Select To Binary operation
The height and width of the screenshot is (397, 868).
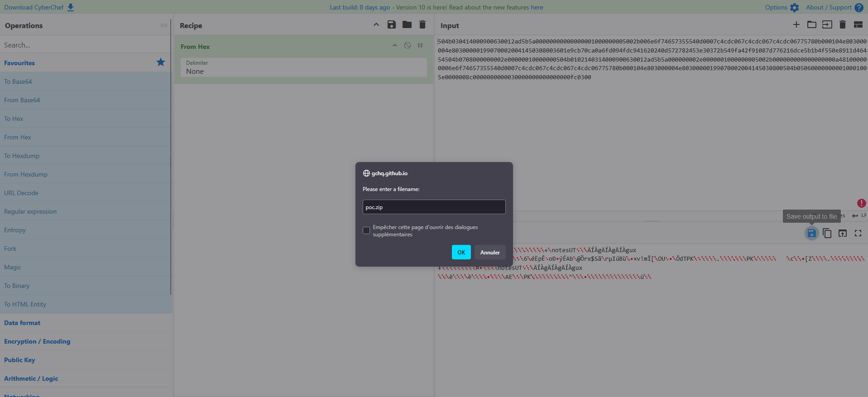click(85, 286)
